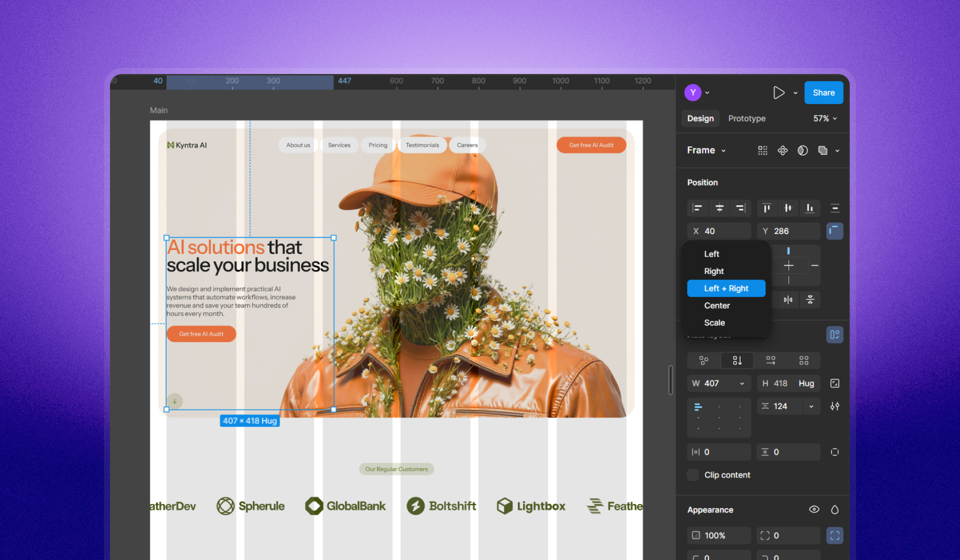Screen dimensions: 960x560
Task: Switch to the Prototype tab
Action: coord(746,118)
